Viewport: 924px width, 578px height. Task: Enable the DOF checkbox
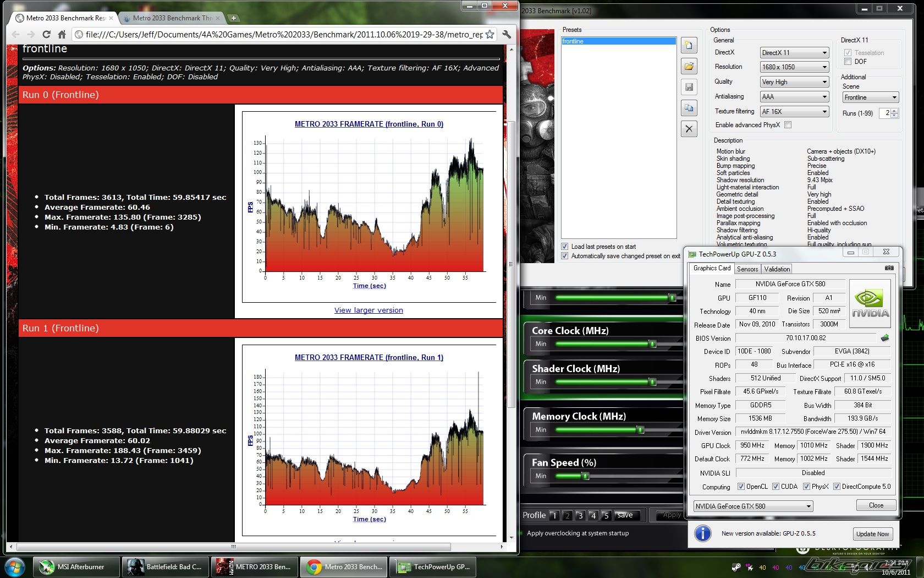[848, 62]
